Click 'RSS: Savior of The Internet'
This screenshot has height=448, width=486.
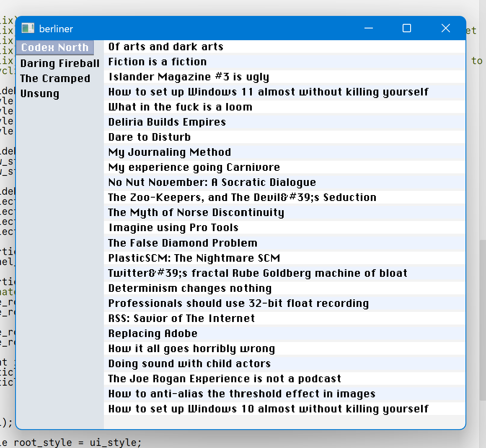point(181,318)
